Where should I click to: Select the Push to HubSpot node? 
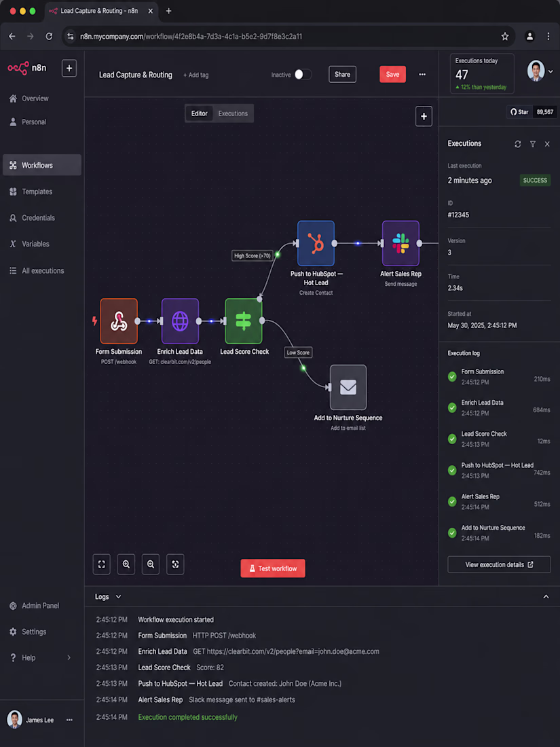(316, 243)
